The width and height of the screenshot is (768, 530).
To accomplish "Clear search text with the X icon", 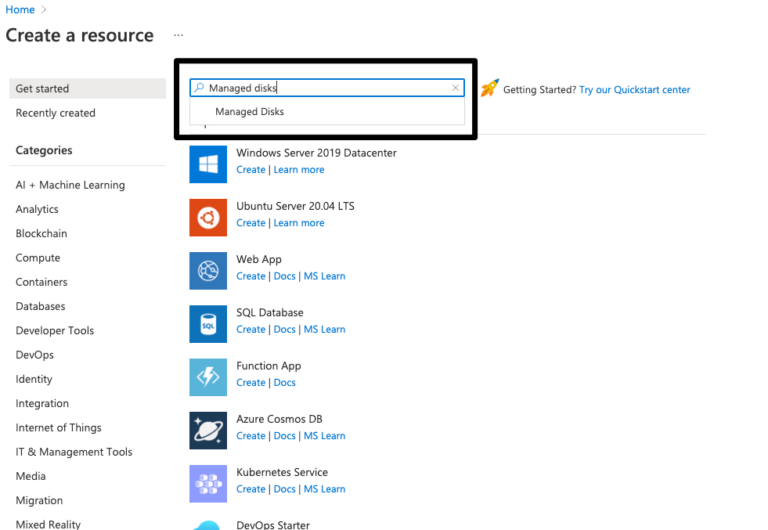I will click(456, 88).
